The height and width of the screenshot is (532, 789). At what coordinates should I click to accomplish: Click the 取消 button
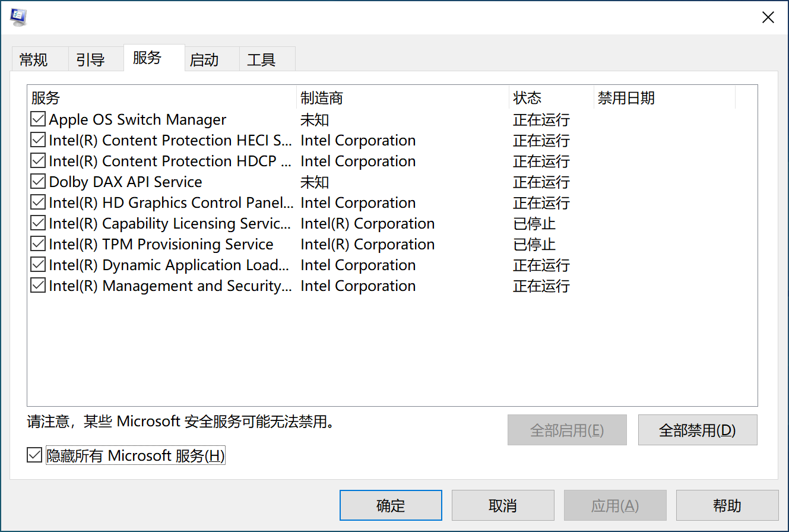502,506
